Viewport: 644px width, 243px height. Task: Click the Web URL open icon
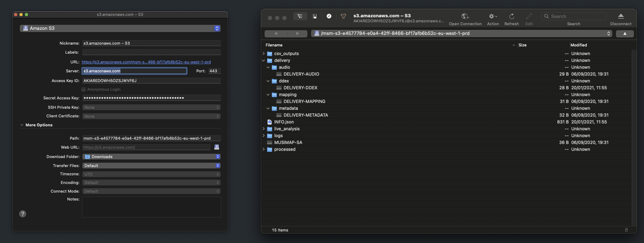click(217, 147)
